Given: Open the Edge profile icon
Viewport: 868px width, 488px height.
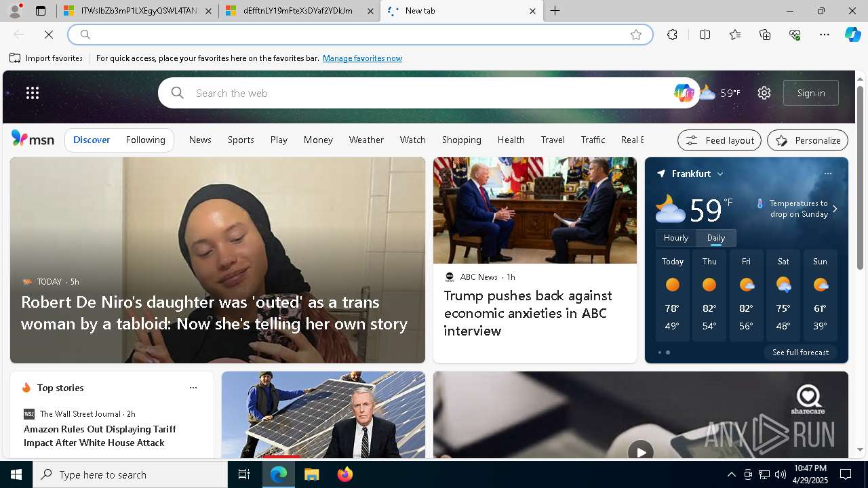Looking at the screenshot, I should [x=15, y=11].
